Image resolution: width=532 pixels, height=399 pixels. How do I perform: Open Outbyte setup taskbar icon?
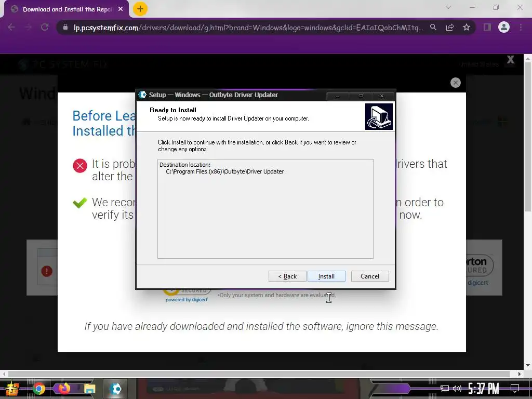coord(116,389)
